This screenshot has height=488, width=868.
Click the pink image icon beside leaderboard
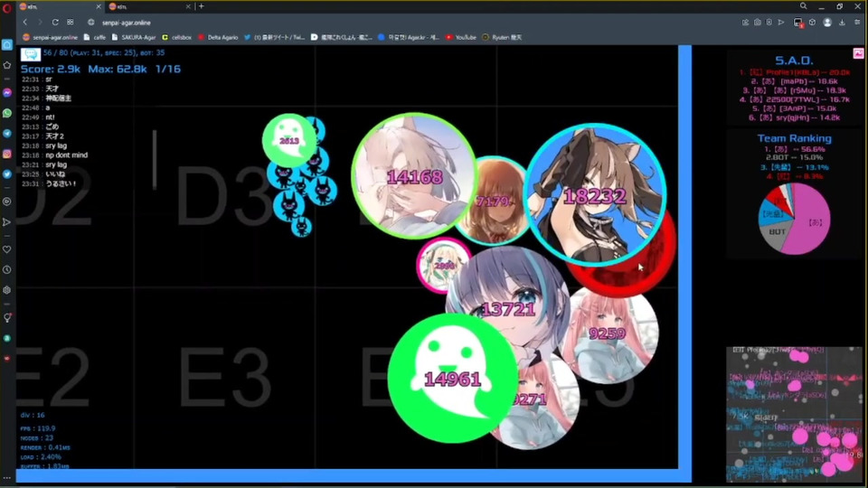858,53
